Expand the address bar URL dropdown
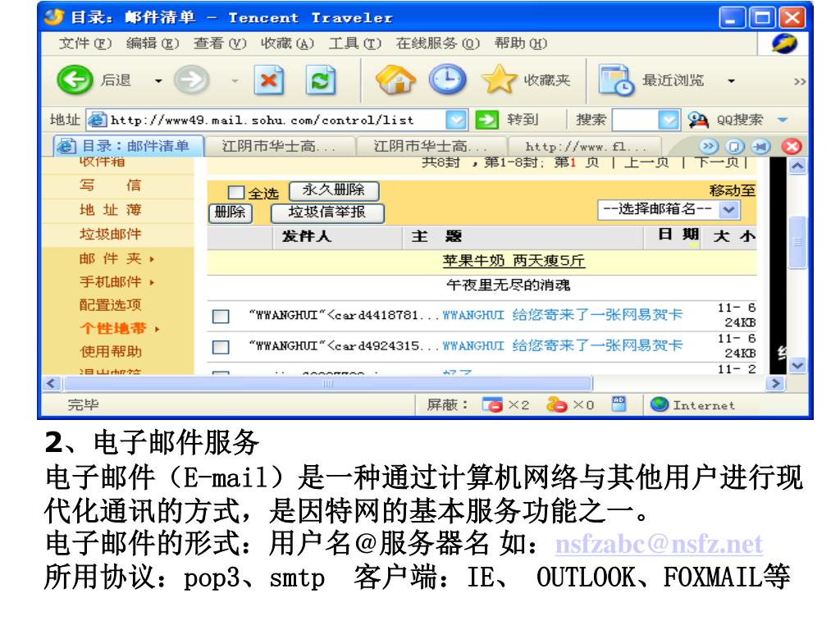This screenshot has width=840, height=630. [x=456, y=120]
